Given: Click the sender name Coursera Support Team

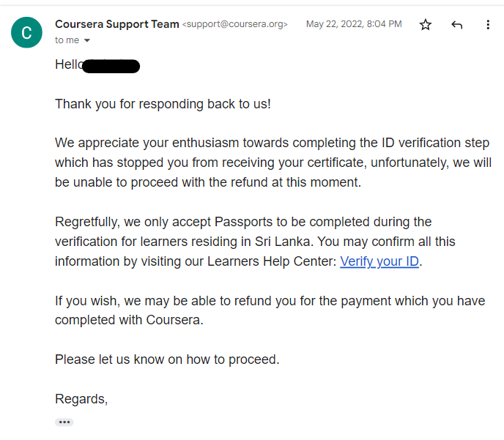Looking at the screenshot, I should pyautogui.click(x=117, y=24).
